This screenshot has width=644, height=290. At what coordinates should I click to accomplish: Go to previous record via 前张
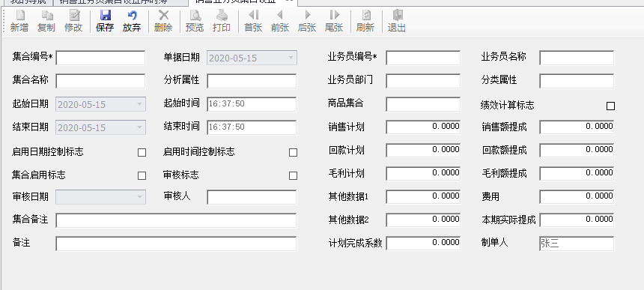pos(280,22)
